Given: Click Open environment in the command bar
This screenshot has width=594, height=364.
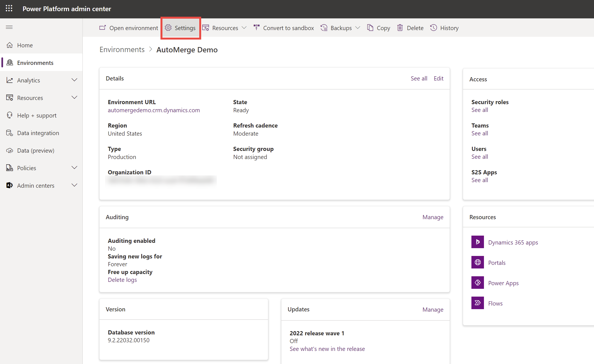Looking at the screenshot, I should 129,28.
